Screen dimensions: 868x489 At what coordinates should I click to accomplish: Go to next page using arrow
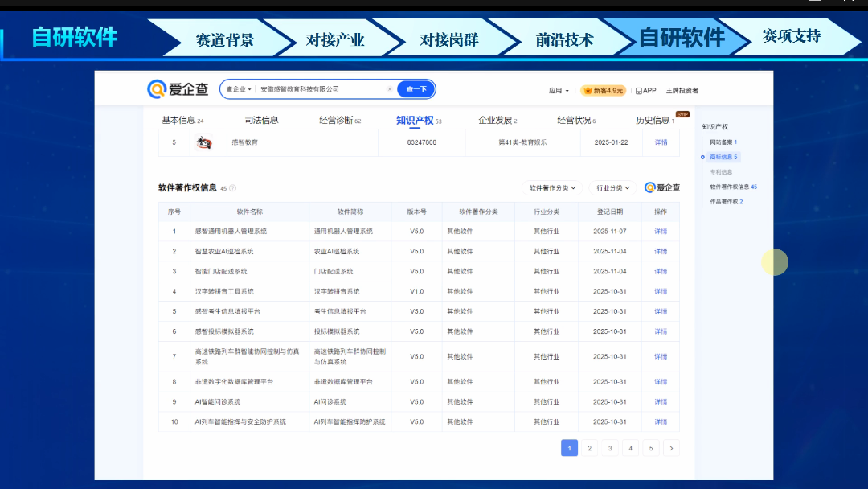[672, 448]
